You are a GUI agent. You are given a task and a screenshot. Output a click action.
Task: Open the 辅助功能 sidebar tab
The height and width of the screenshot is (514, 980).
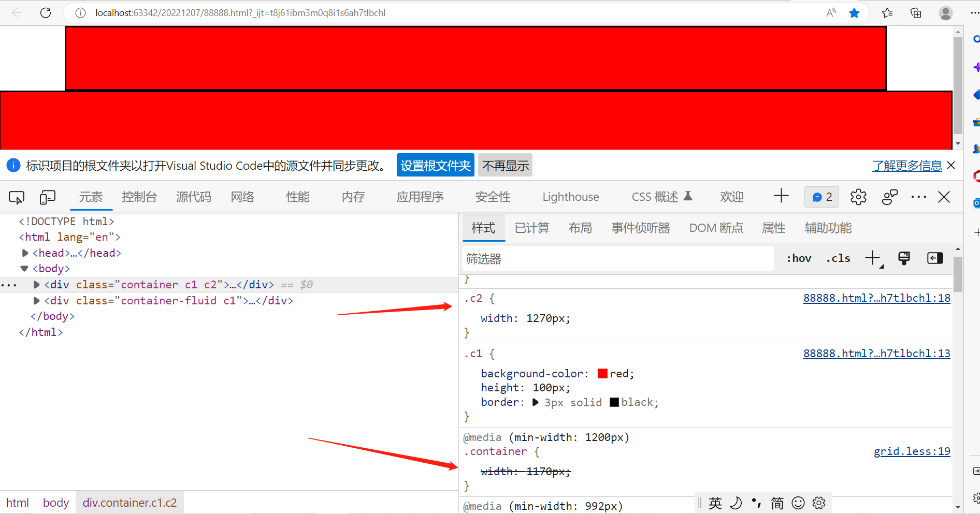pyautogui.click(x=828, y=228)
